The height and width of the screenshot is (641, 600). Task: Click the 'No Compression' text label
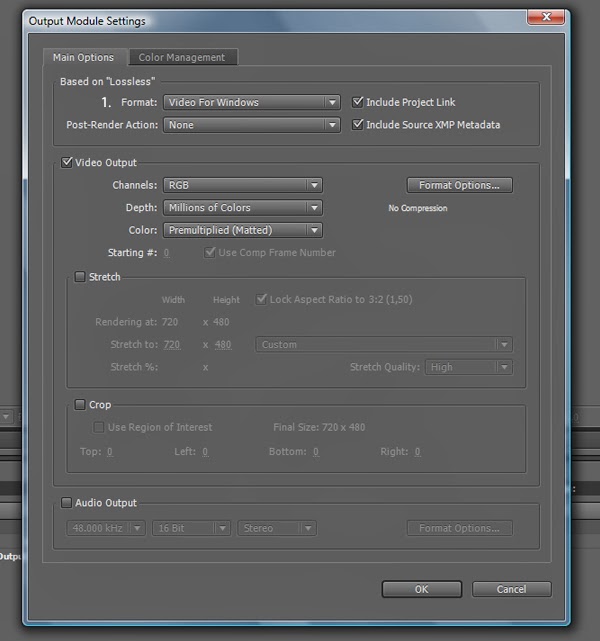click(418, 208)
